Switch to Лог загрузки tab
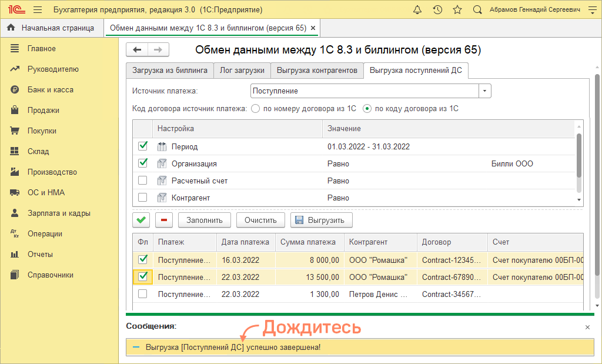This screenshot has width=602, height=364. [x=242, y=71]
